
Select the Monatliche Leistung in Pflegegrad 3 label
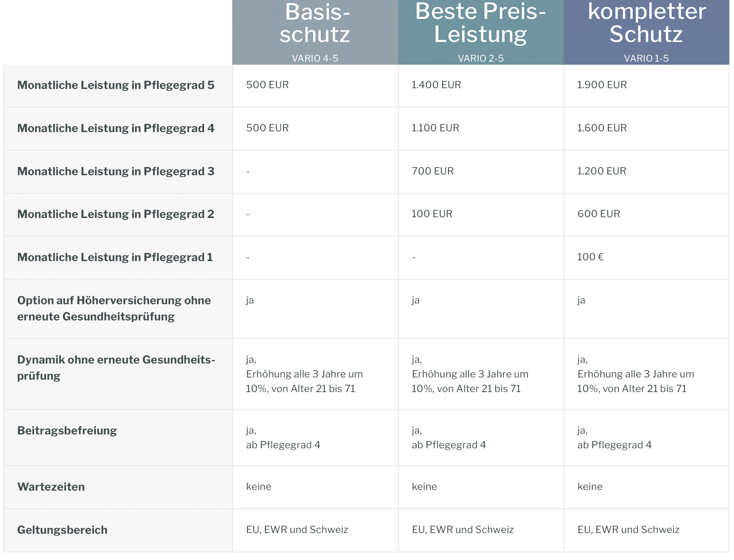116,171
